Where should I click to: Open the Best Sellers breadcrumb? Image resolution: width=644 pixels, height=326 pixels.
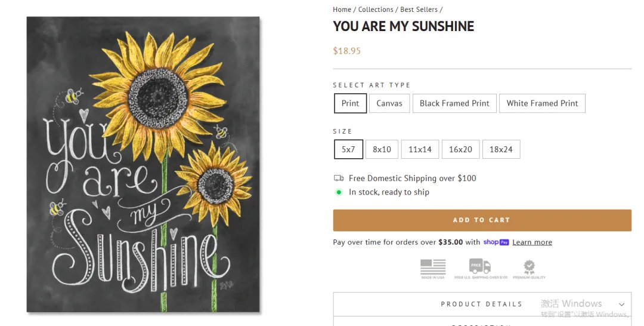(419, 10)
